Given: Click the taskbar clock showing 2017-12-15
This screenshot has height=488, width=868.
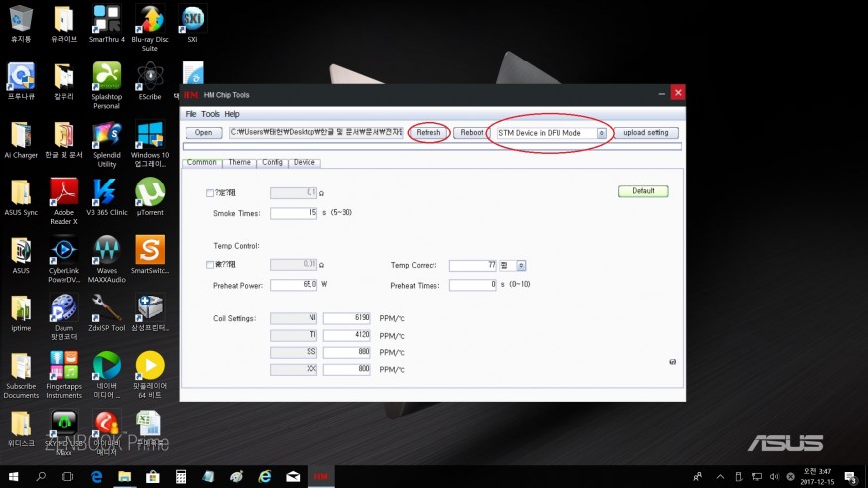Looking at the screenshot, I should (x=817, y=476).
